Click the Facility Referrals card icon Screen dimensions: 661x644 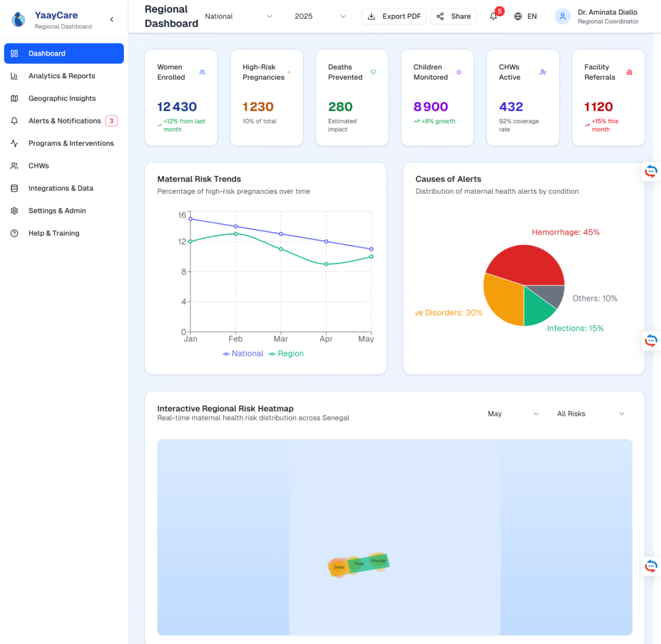[629, 72]
